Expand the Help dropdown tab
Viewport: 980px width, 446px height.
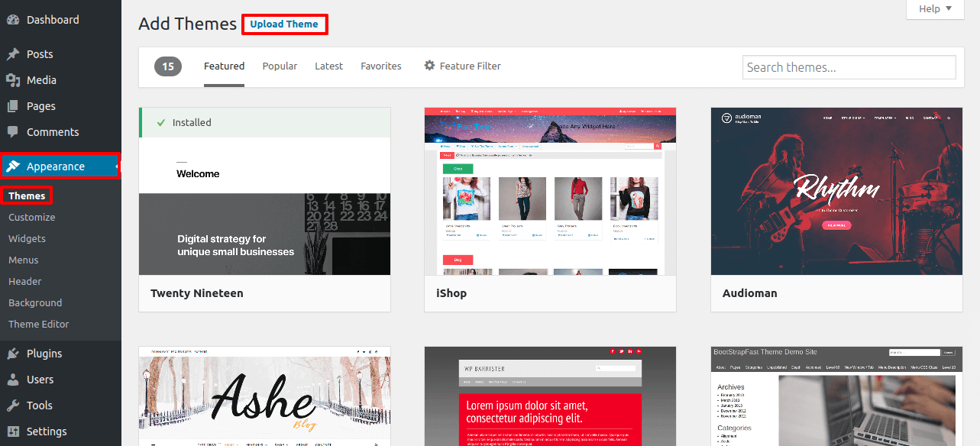[x=936, y=9]
